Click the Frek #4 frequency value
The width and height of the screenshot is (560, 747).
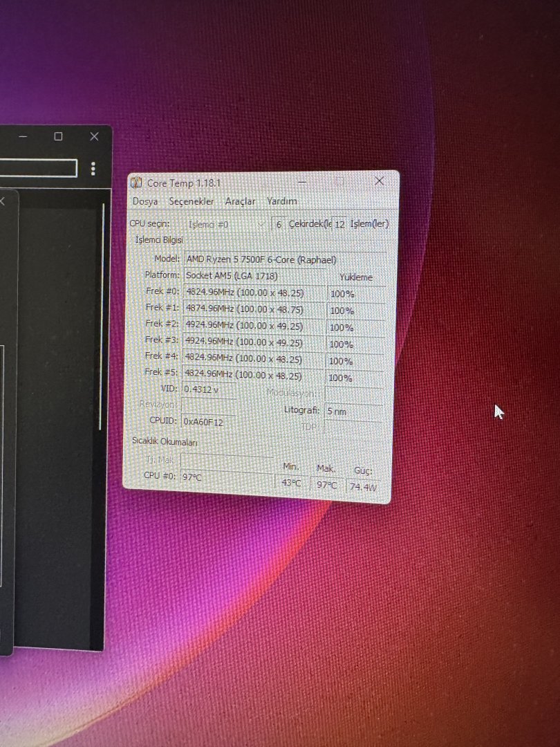point(252,359)
